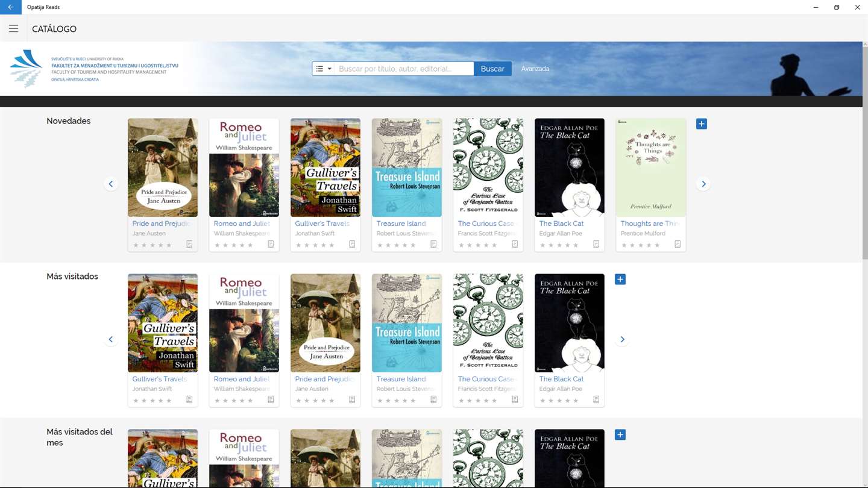868x488 pixels.
Task: Click Romeo and Juliet title link in Novedades
Action: (242, 224)
